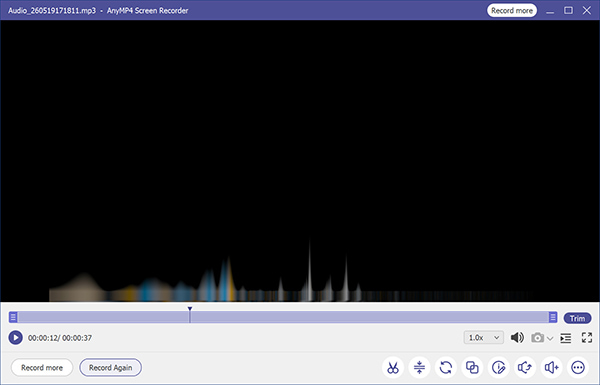Click Record more in title bar
600x385 pixels.
tap(512, 10)
